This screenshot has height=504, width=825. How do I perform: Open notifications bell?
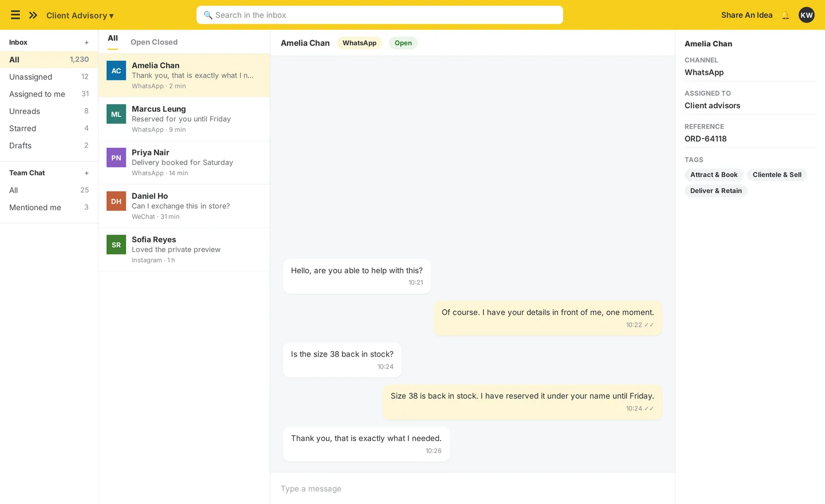[x=785, y=15]
